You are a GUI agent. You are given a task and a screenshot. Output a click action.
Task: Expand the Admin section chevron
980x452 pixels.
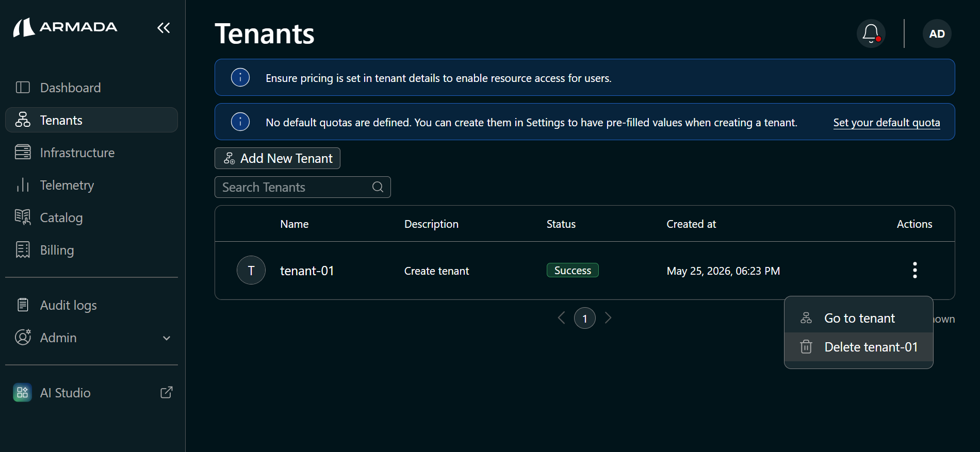(x=167, y=338)
